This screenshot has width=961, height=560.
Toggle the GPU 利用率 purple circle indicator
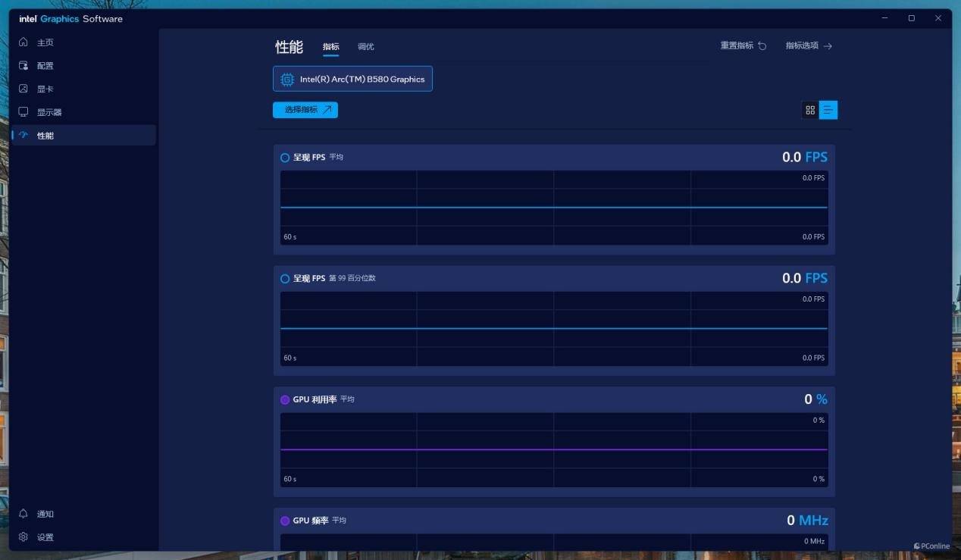point(285,399)
